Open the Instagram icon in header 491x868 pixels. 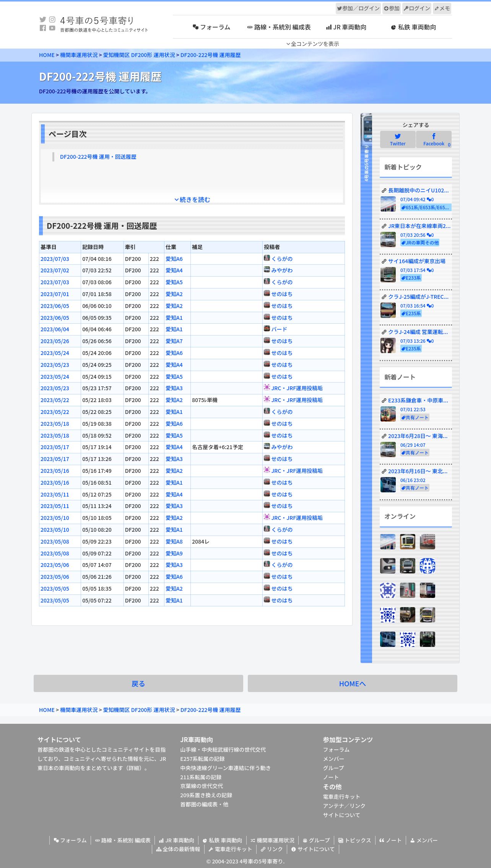[x=52, y=20]
